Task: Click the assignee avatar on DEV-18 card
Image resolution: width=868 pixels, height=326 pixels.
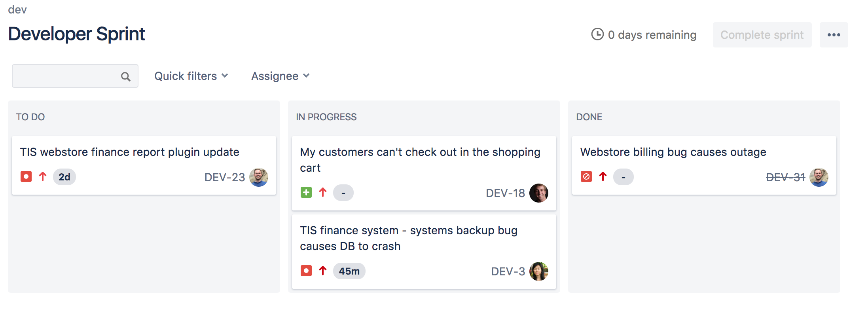Action: (538, 193)
